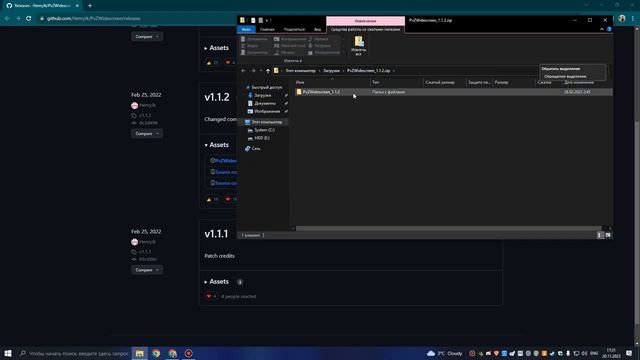Click the File Explorer taskbar icon
This screenshot has width=640, height=360.
pos(140,353)
